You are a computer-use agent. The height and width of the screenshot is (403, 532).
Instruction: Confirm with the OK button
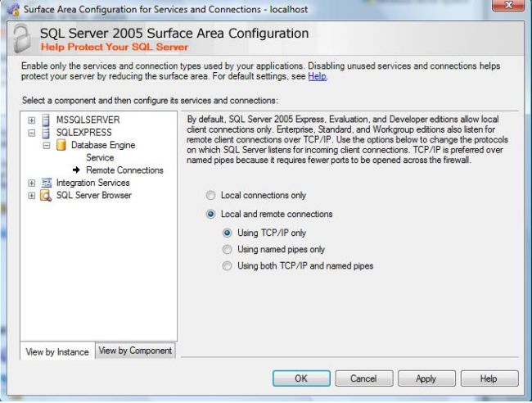[301, 378]
